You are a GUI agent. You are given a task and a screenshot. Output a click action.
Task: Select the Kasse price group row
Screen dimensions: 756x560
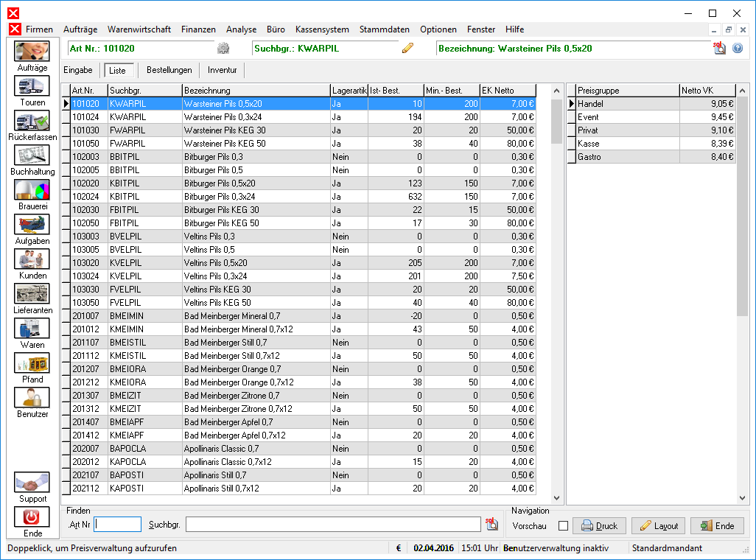point(651,143)
